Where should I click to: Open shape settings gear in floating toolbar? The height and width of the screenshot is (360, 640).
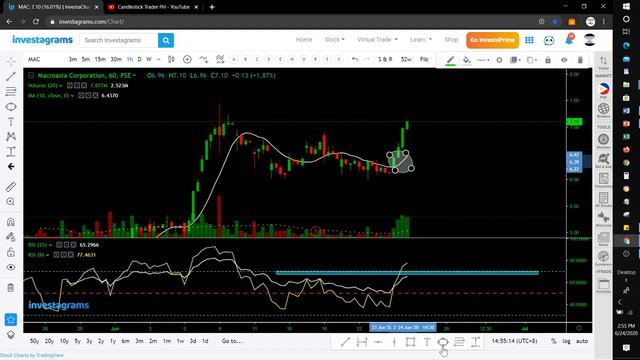[499, 60]
